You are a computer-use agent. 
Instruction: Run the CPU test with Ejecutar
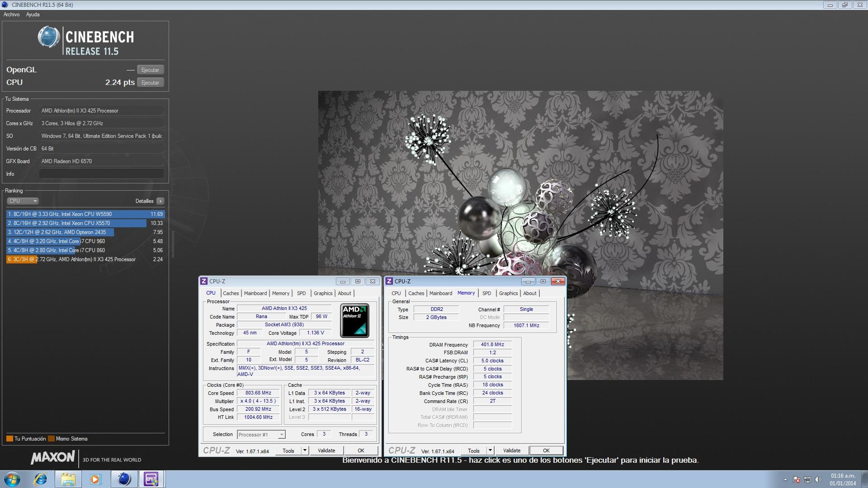tap(151, 83)
